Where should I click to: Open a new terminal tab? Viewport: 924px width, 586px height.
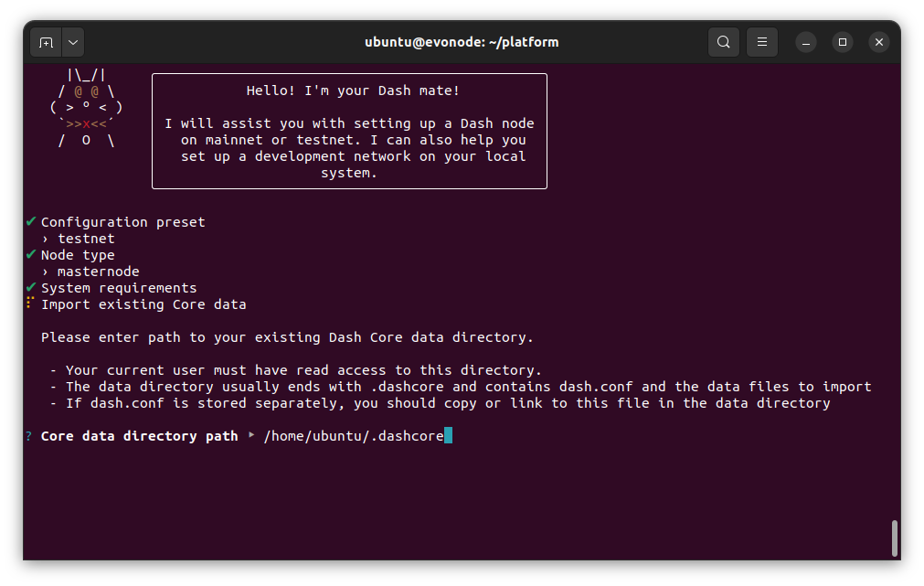[x=46, y=42]
